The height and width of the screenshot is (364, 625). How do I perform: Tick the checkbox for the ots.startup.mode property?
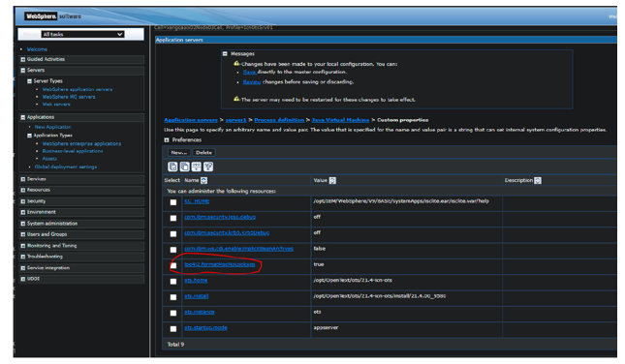173,329
